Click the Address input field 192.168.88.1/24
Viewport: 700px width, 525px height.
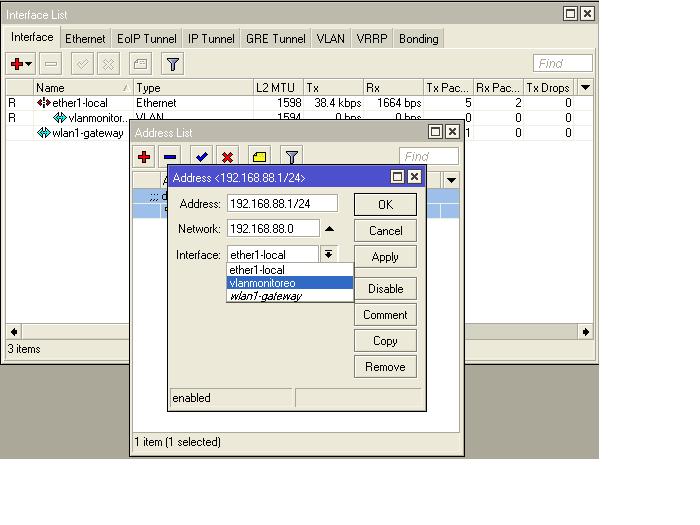click(282, 204)
